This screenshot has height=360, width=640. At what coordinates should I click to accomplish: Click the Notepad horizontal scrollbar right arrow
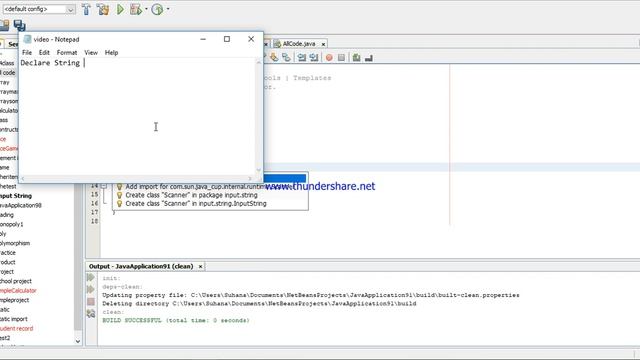pos(250,178)
